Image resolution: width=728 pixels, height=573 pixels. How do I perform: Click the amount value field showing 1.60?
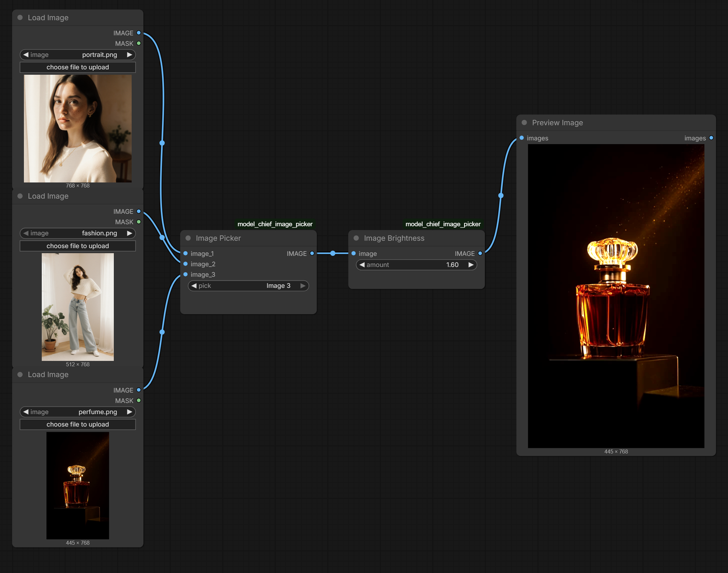coord(416,265)
